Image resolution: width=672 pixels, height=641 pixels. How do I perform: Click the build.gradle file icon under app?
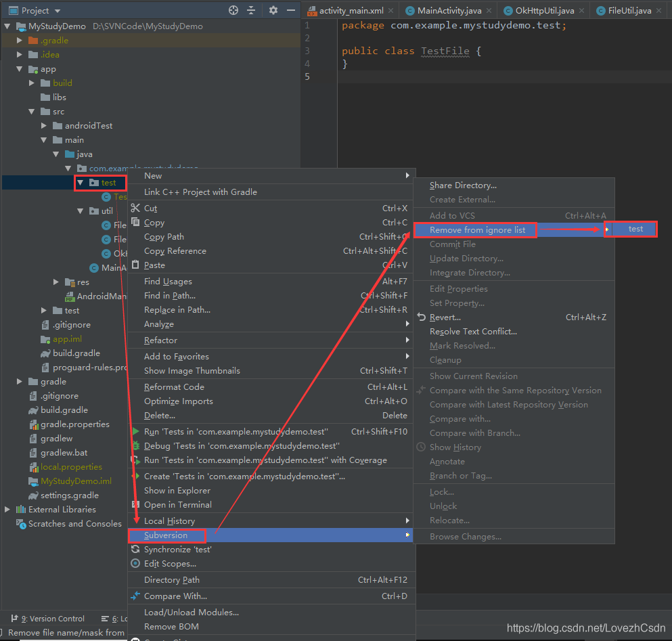tap(45, 353)
